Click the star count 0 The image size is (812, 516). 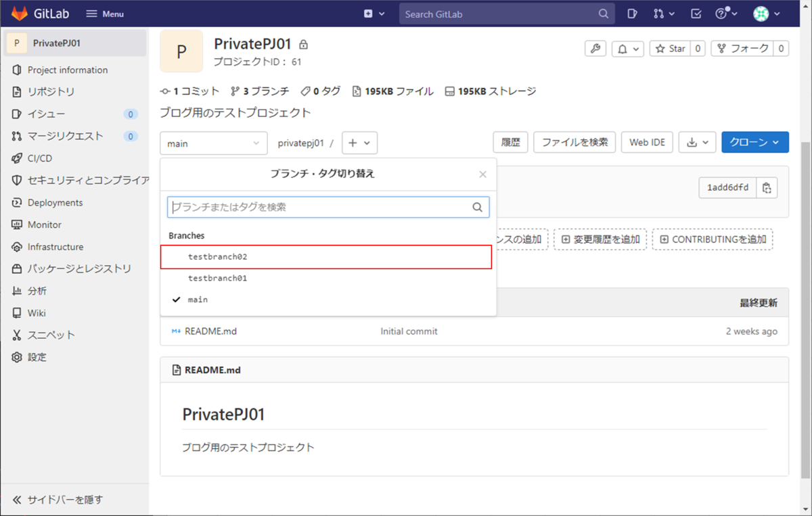coord(698,49)
